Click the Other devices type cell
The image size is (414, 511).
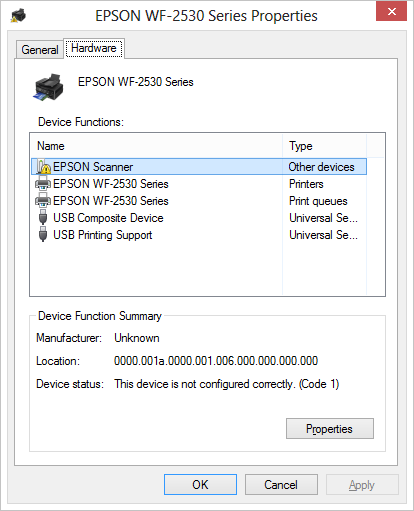click(x=321, y=167)
